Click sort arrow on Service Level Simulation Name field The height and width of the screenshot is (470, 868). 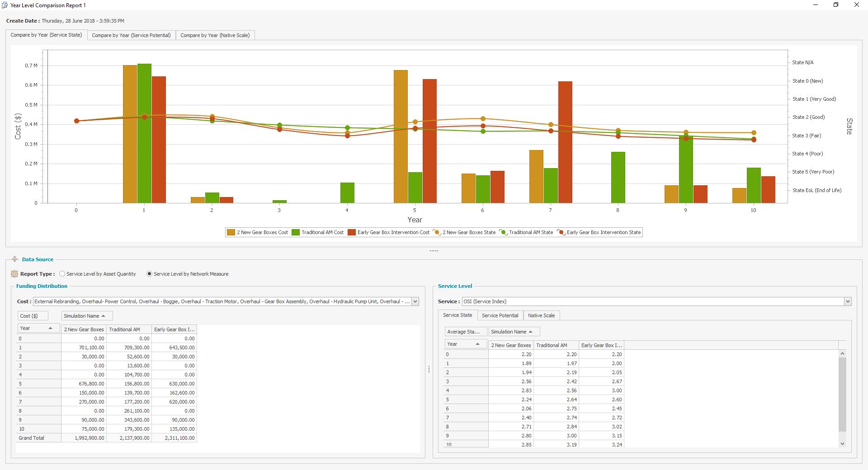[x=530, y=332]
